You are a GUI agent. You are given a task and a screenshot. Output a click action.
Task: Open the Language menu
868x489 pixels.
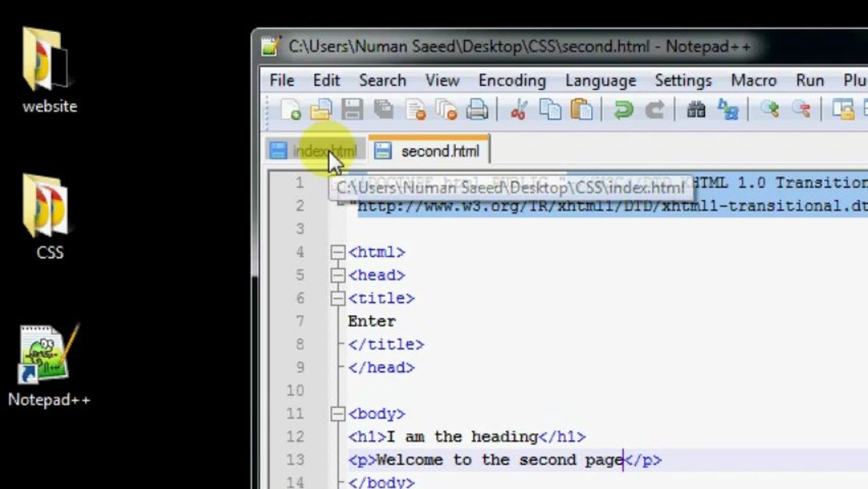[x=601, y=80]
